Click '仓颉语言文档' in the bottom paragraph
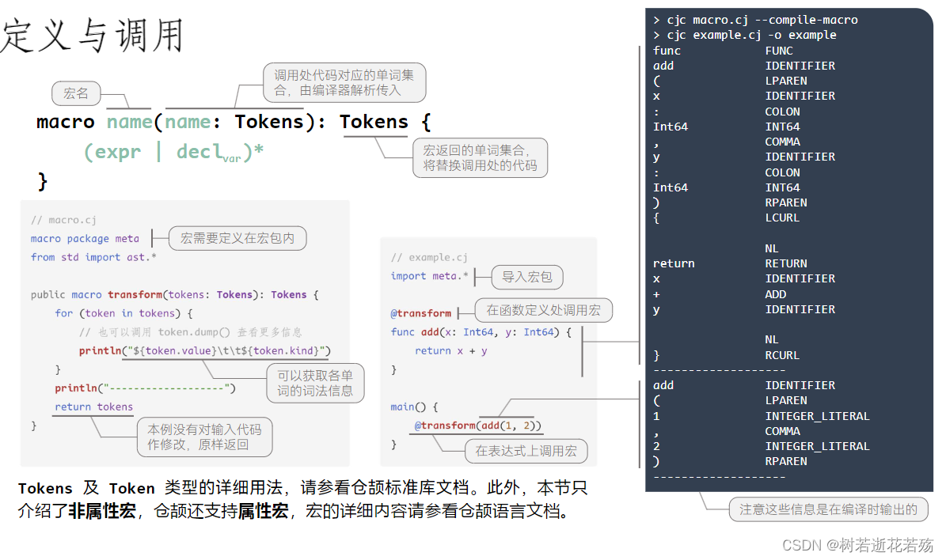This screenshot has width=946, height=560. coord(509,511)
